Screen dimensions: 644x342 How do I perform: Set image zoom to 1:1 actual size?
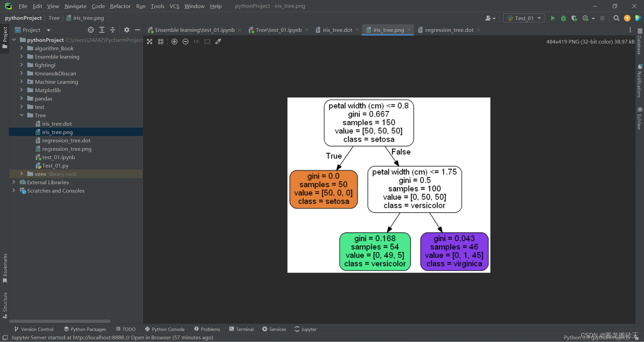pos(196,42)
